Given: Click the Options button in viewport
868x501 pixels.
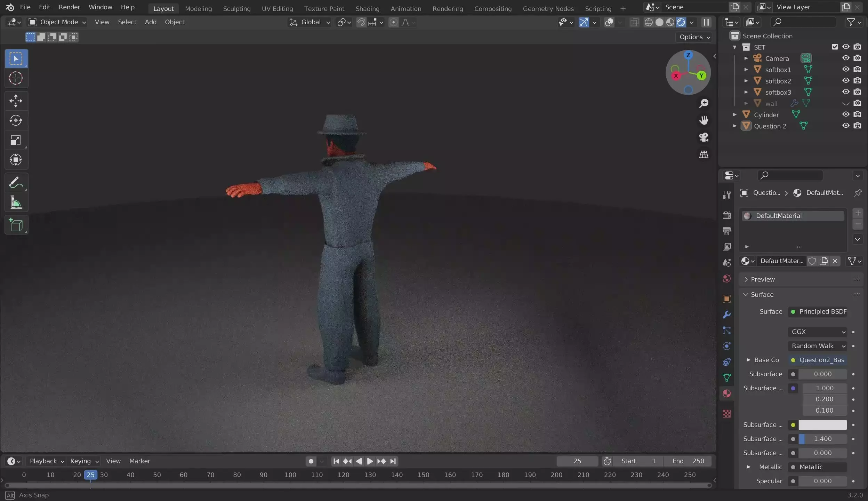Looking at the screenshot, I should (x=694, y=37).
